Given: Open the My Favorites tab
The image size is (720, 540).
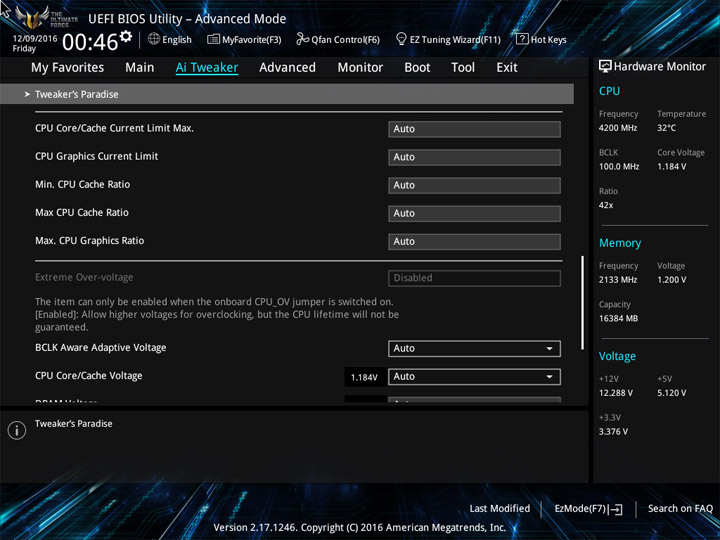Looking at the screenshot, I should [68, 68].
